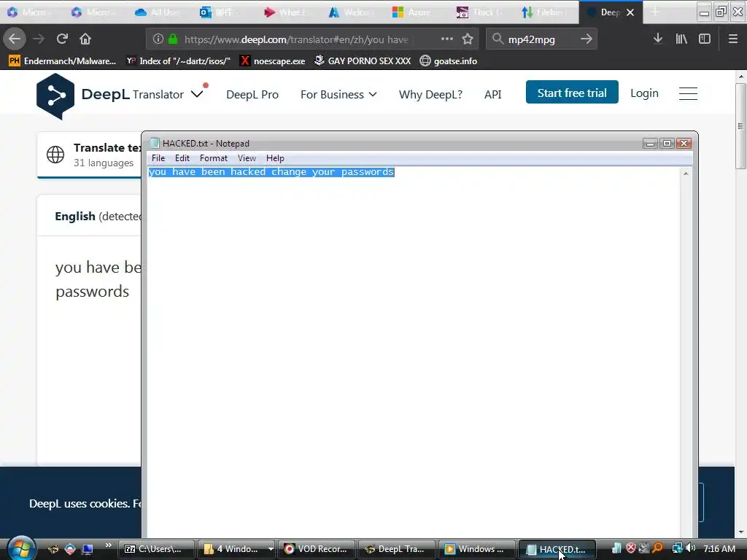Open the VOD Recor... taskbar button
Screen dimensions: 747x560
point(317,549)
